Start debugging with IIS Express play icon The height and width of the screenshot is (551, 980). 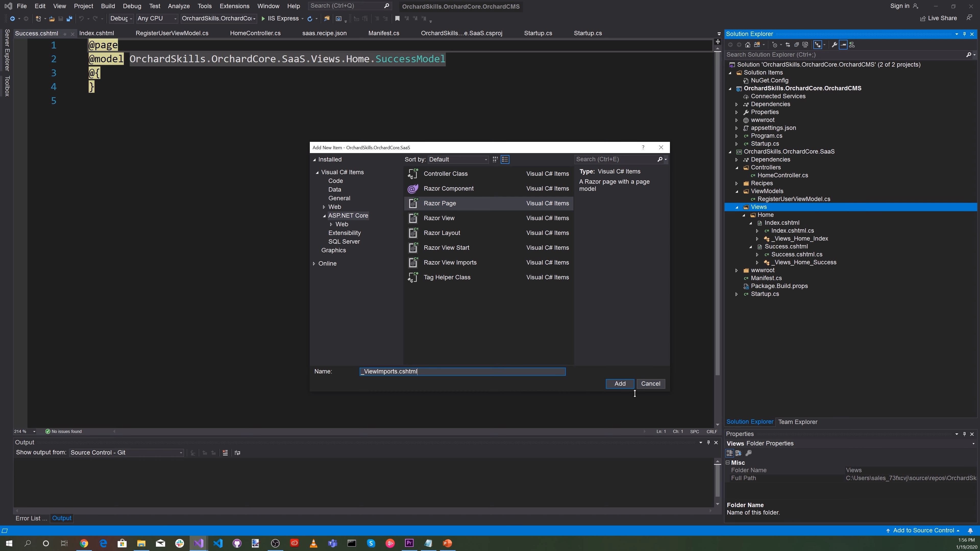263,19
